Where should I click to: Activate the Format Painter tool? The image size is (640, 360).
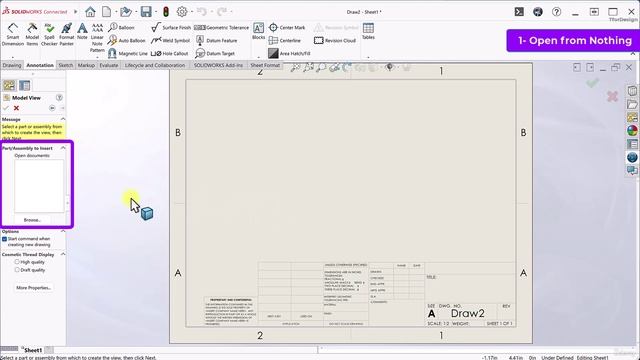pyautogui.click(x=67, y=34)
